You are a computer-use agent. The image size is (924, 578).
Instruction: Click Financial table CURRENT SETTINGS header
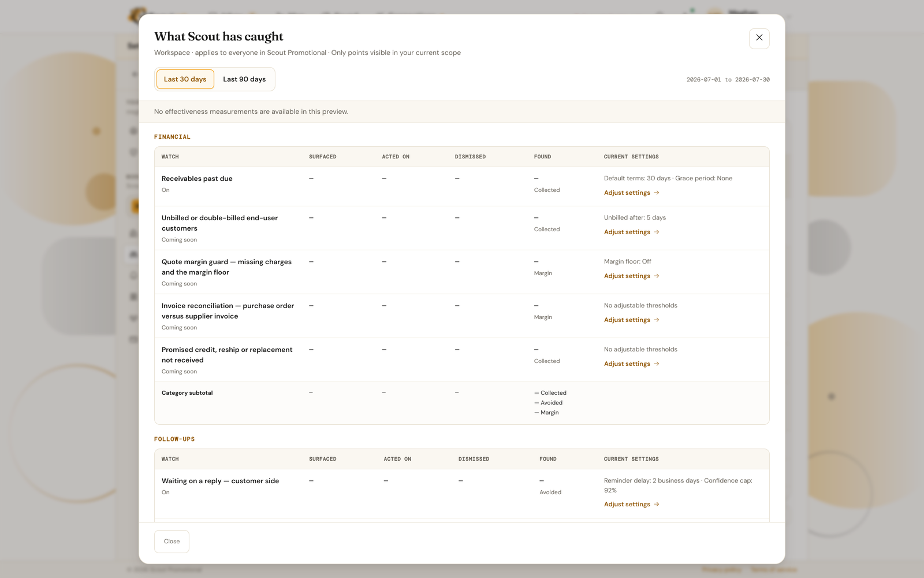tap(631, 157)
